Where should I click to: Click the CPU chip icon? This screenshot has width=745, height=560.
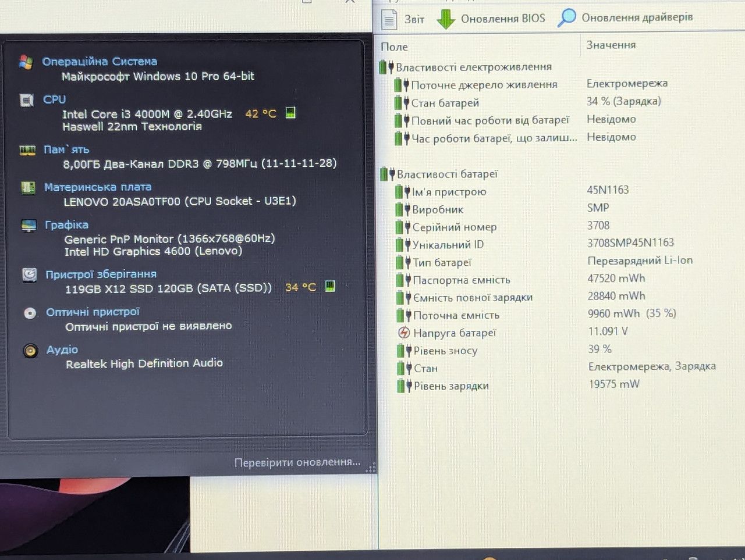point(27,100)
